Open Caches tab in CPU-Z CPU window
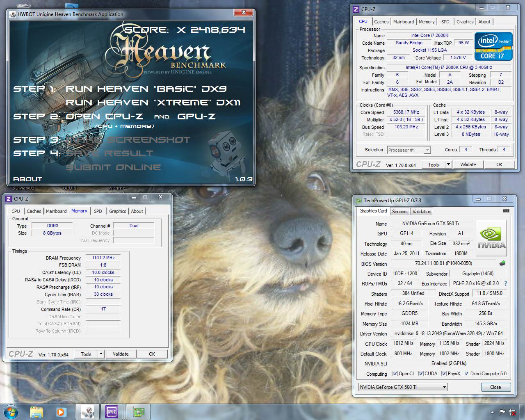 (x=381, y=22)
